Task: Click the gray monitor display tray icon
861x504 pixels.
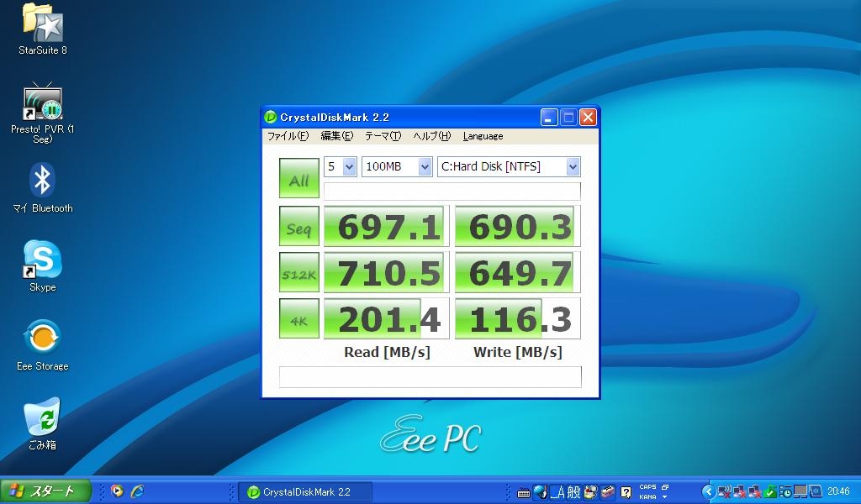Action: [800, 491]
